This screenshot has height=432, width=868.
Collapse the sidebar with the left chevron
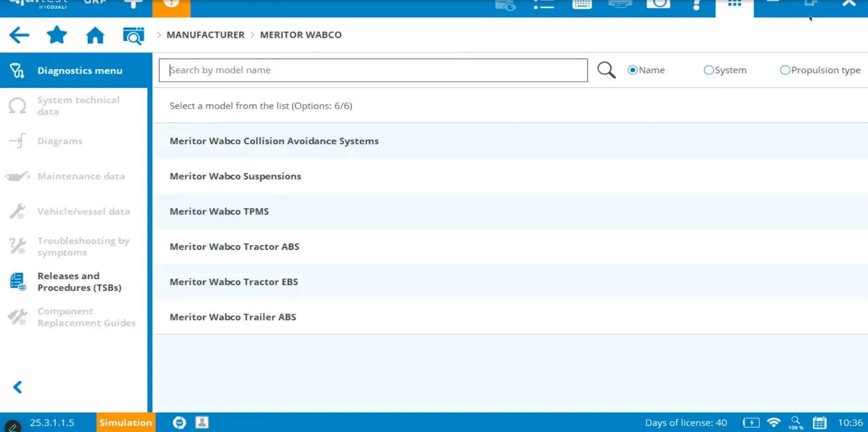click(x=18, y=387)
